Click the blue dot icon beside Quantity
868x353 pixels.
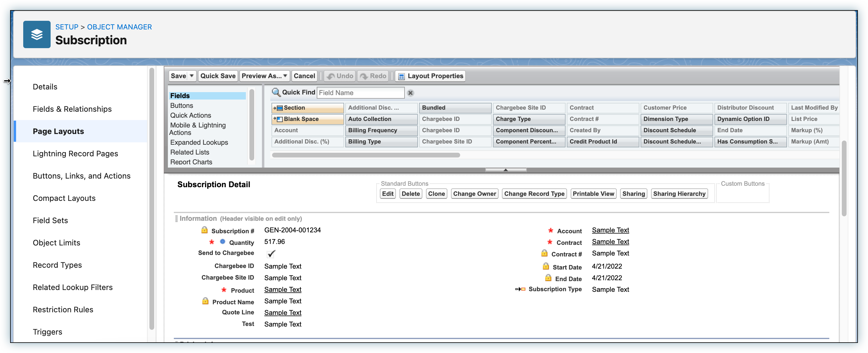click(222, 242)
